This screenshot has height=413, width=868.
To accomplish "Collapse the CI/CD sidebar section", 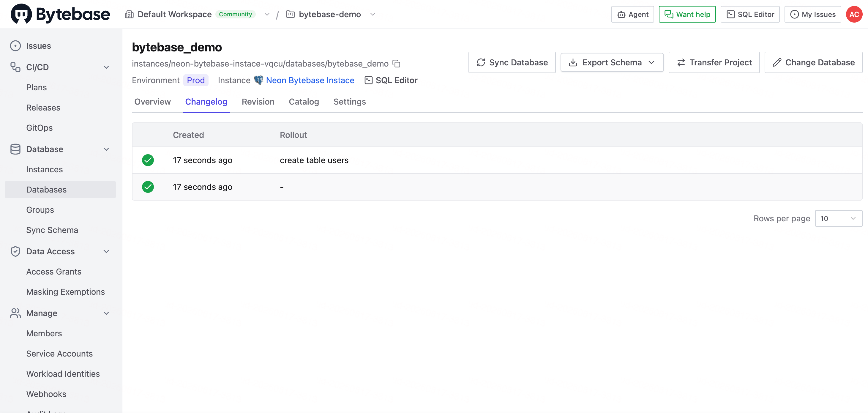I will [x=106, y=67].
